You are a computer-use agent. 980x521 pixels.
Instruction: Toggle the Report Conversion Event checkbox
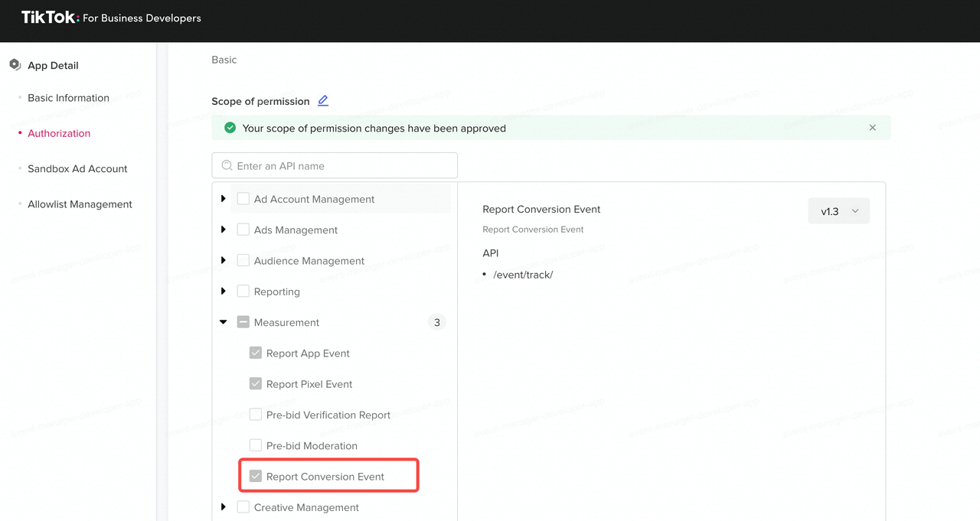click(256, 477)
